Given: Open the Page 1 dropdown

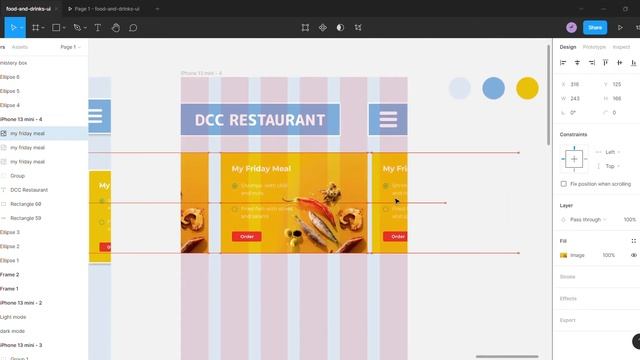Looking at the screenshot, I should click(70, 47).
